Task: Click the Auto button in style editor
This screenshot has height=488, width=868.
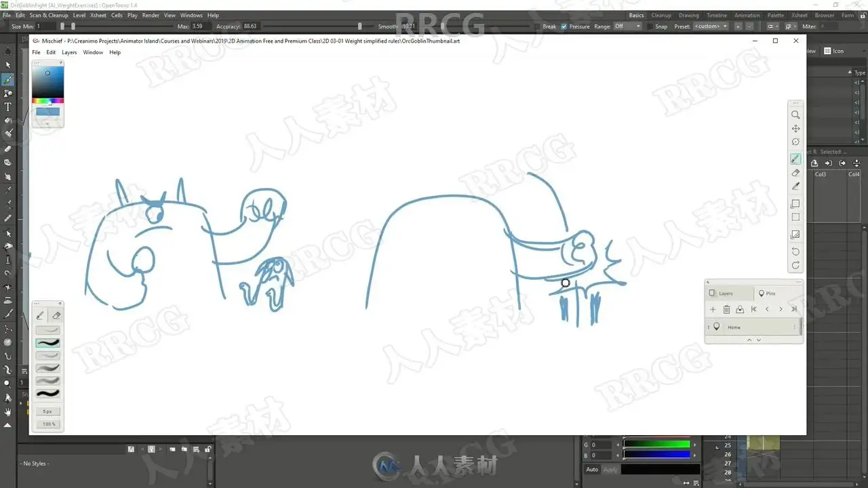Action: point(592,469)
